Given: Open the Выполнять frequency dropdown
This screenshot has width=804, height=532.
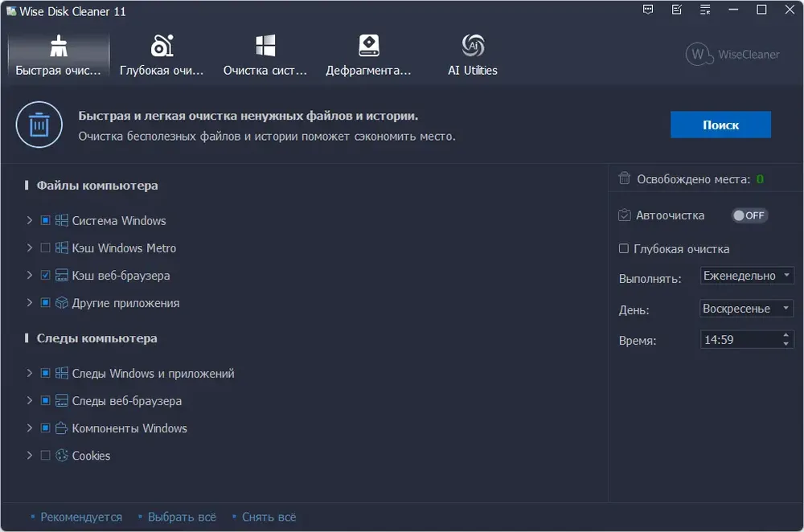Looking at the screenshot, I should coord(747,276).
